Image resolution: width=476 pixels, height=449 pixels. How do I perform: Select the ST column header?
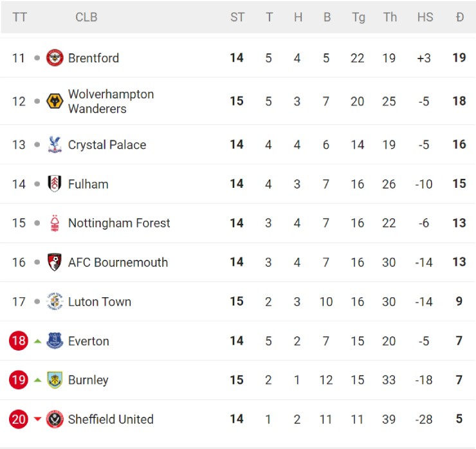coord(237,17)
